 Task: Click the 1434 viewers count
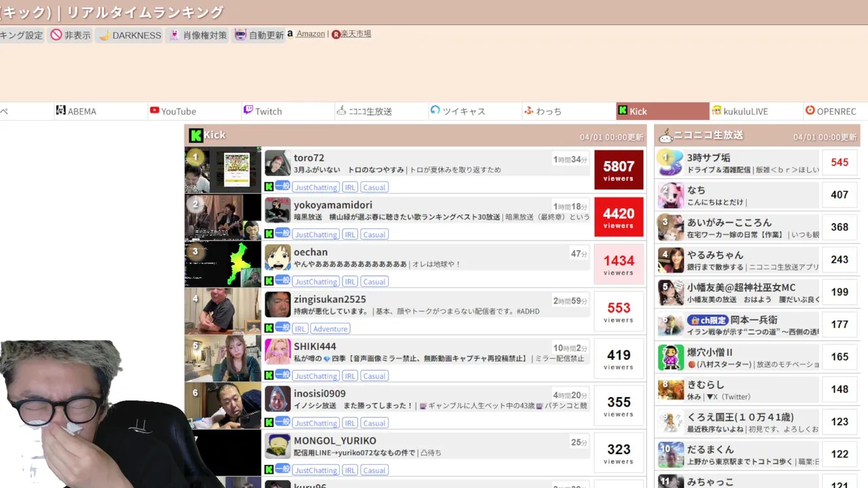(618, 264)
